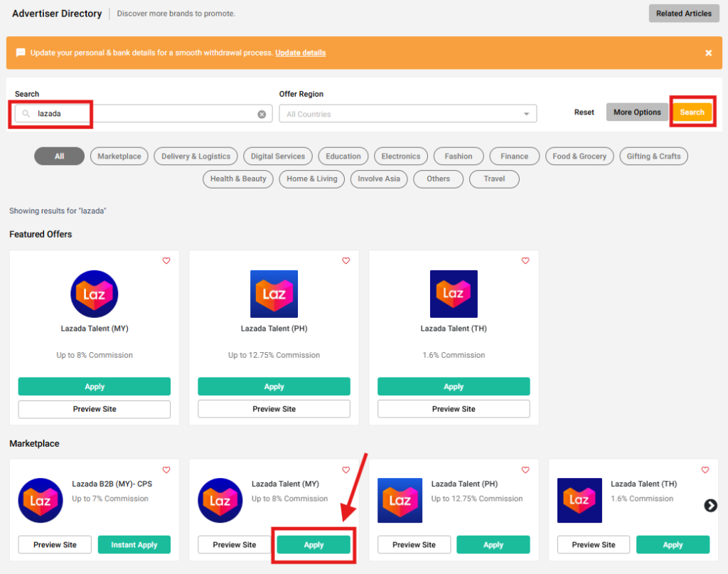
Task: Click the Lazada B2B (MY) logo thumbnail
Action: [x=41, y=501]
